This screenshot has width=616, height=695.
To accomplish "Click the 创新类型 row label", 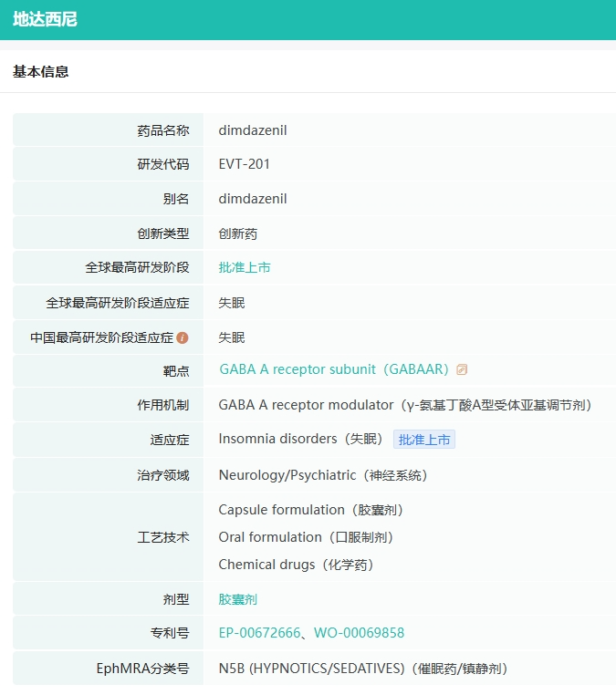I will [x=163, y=233].
